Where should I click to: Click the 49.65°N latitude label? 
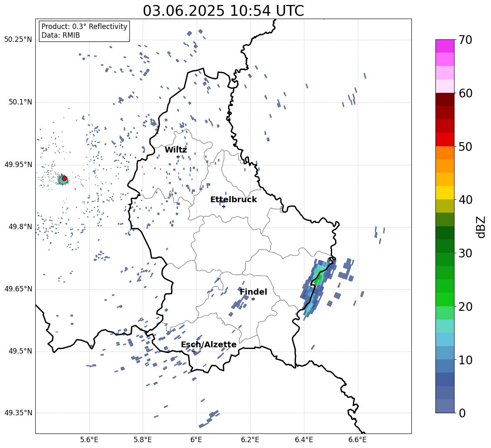(x=18, y=289)
